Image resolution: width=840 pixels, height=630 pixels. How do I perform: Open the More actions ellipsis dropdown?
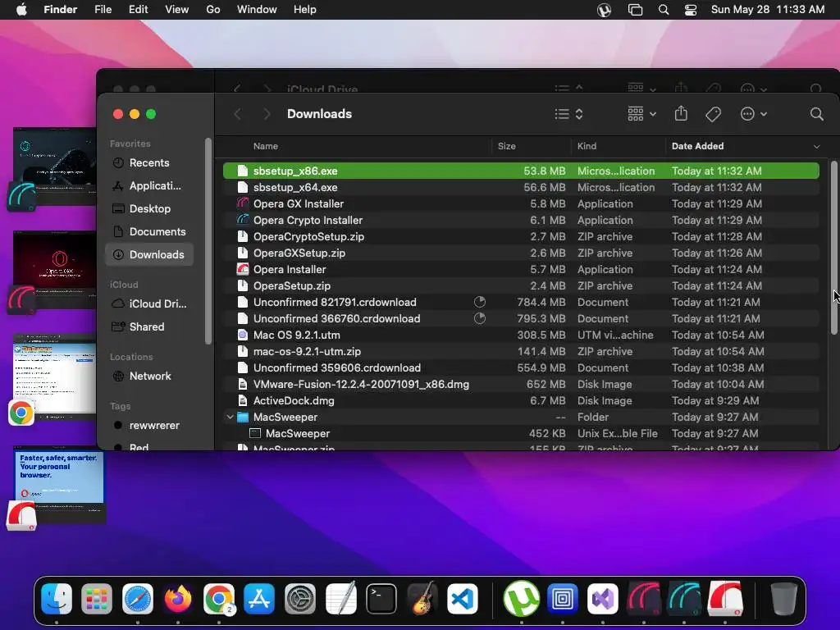click(x=753, y=114)
